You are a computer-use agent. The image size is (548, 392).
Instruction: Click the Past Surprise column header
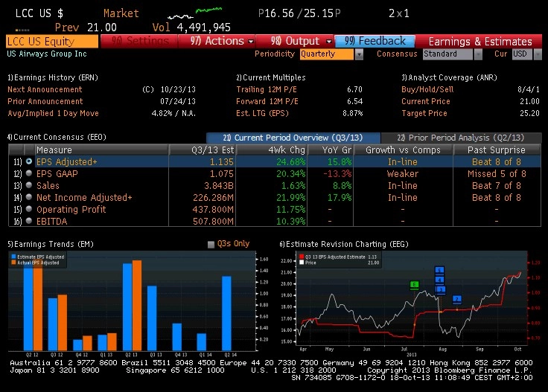497,150
